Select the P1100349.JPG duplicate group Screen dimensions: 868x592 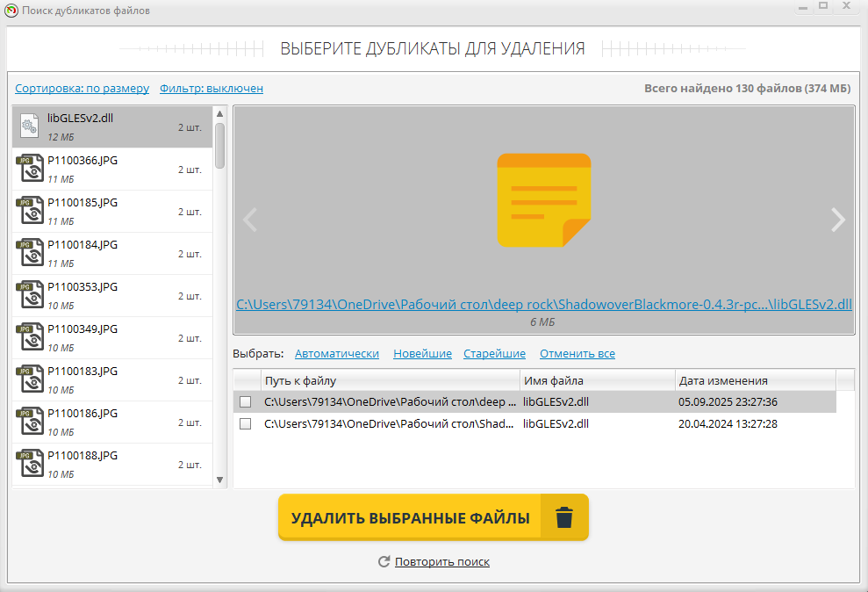tap(112, 337)
